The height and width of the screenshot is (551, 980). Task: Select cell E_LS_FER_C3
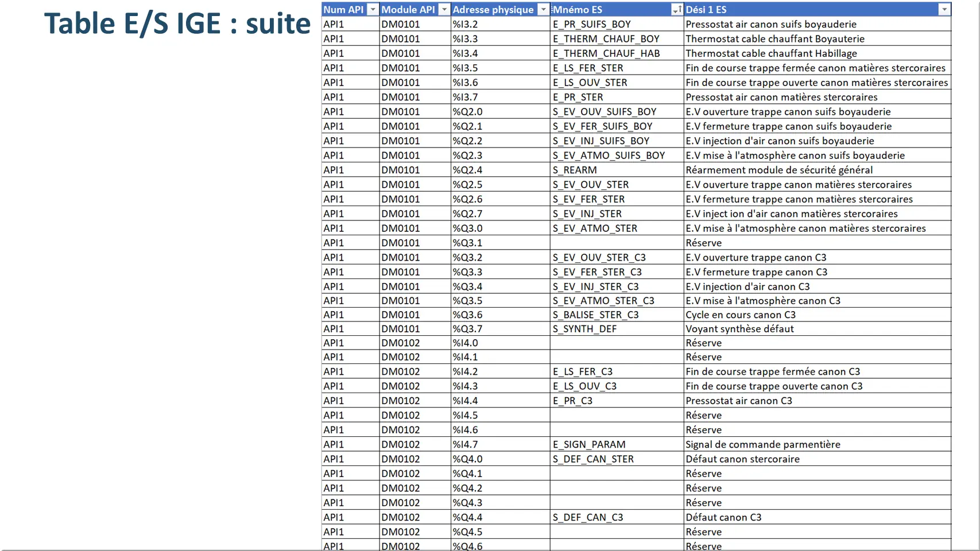[617, 371]
